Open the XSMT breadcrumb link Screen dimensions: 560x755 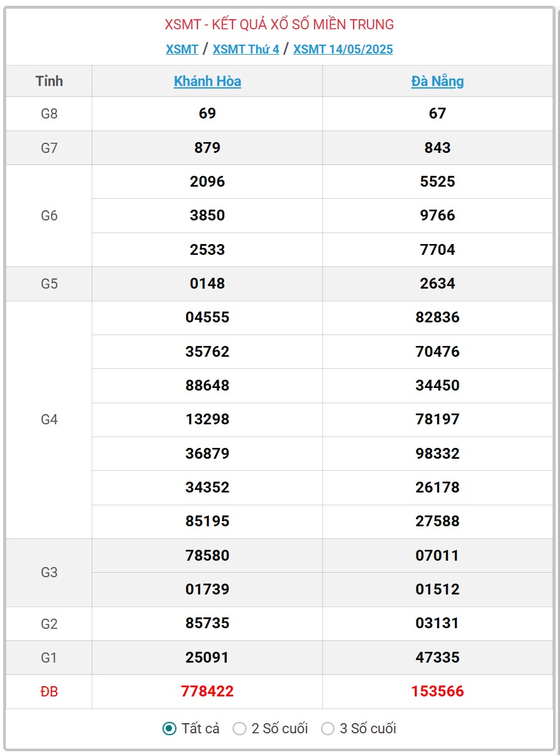tap(182, 49)
